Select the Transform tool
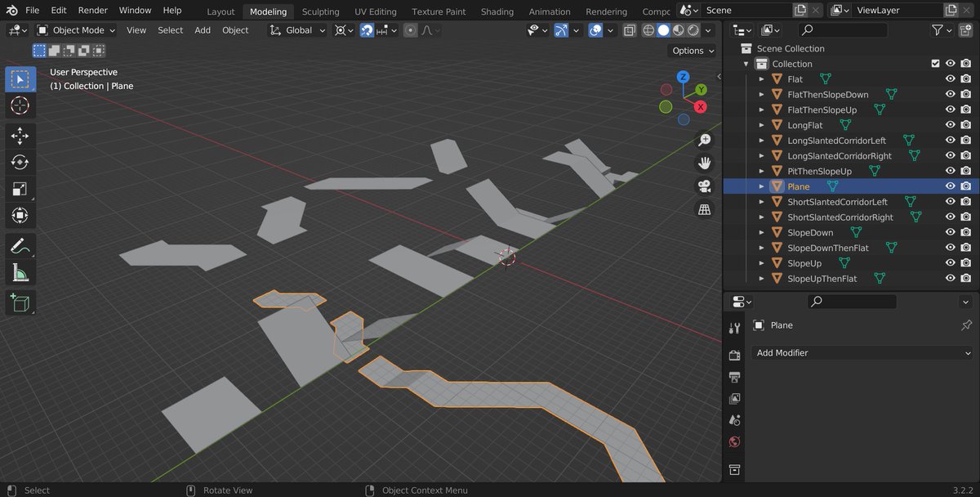The height and width of the screenshot is (497, 980). [20, 216]
